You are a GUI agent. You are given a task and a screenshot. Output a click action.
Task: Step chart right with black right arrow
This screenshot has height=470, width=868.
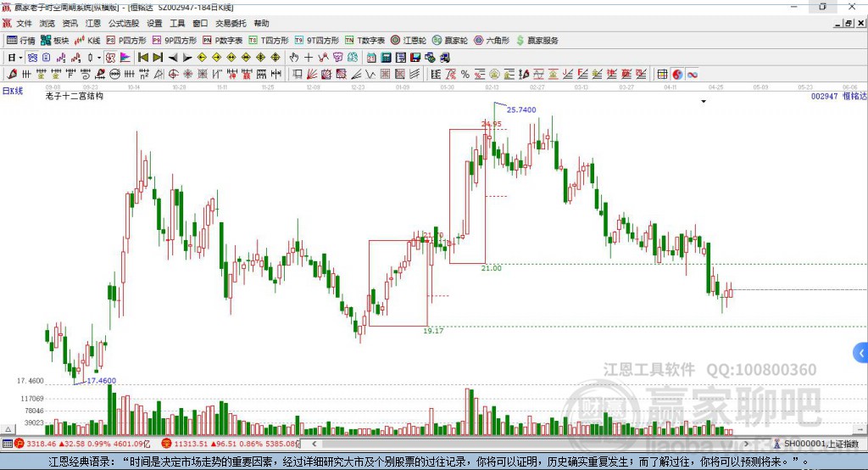point(187,58)
